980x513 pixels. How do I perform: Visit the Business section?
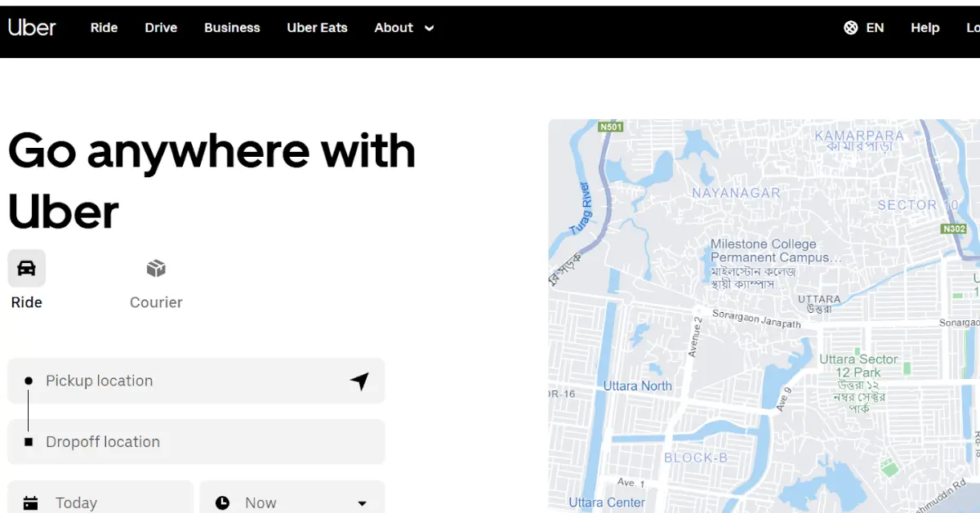pos(232,27)
